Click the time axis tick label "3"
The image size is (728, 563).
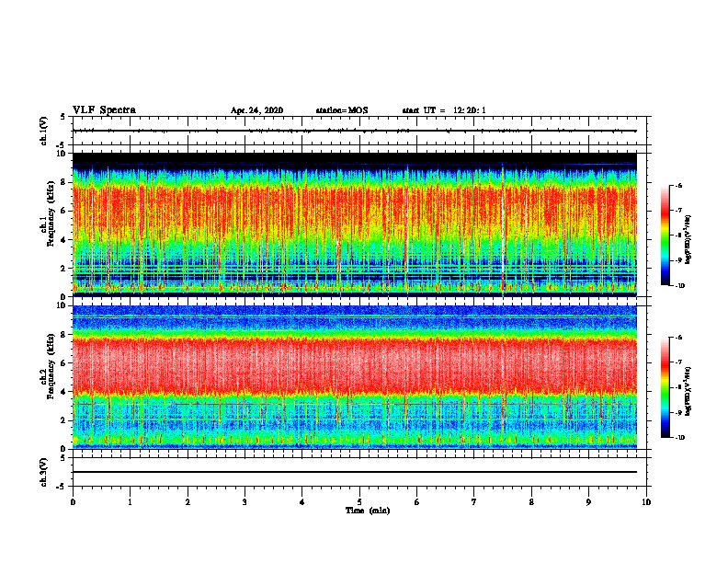245,502
